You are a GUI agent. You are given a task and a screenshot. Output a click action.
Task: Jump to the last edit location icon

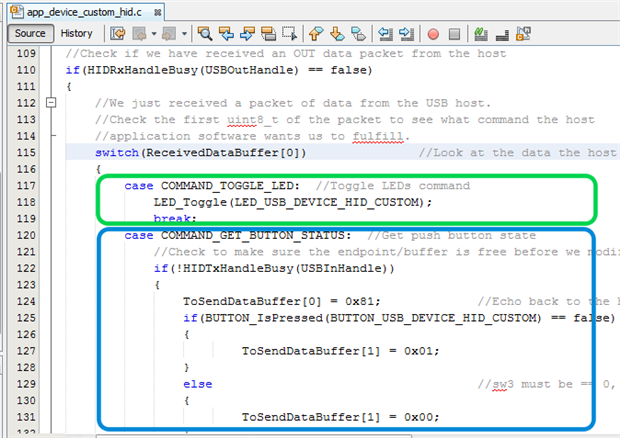[x=118, y=34]
